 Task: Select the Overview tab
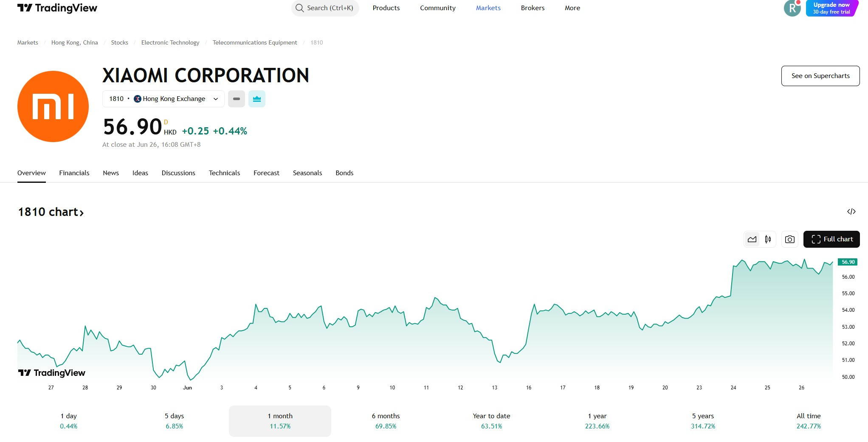pyautogui.click(x=31, y=173)
